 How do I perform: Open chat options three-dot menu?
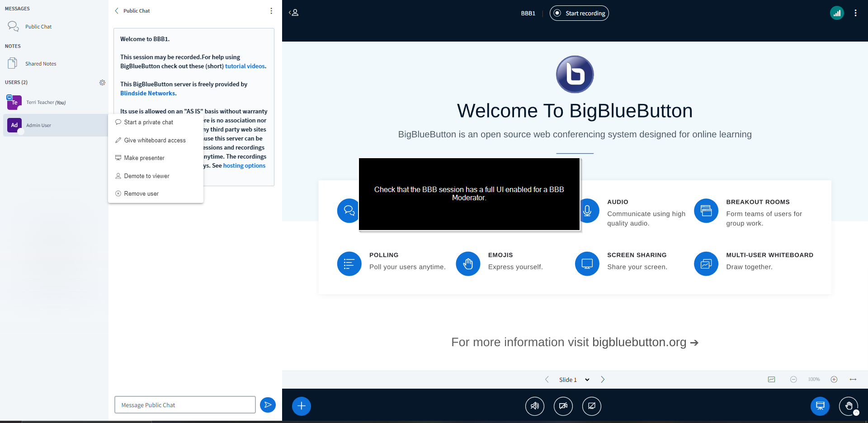tap(271, 11)
